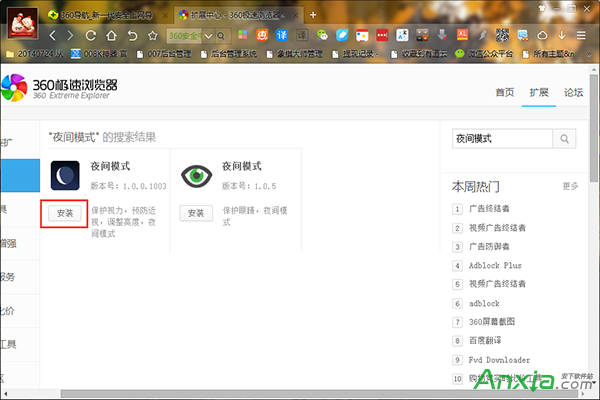Install the eye 夜间模式 version 1.0.5

click(196, 213)
